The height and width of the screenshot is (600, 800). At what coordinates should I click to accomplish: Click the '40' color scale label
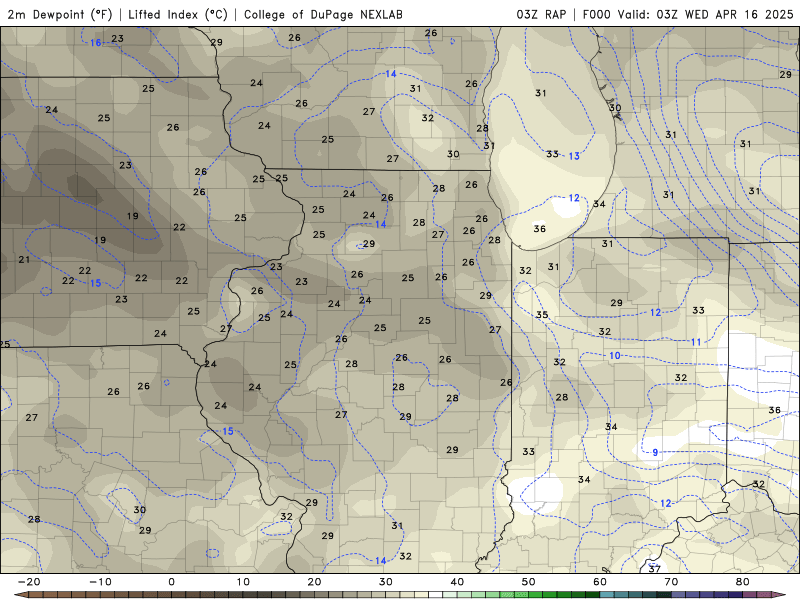coord(457,582)
